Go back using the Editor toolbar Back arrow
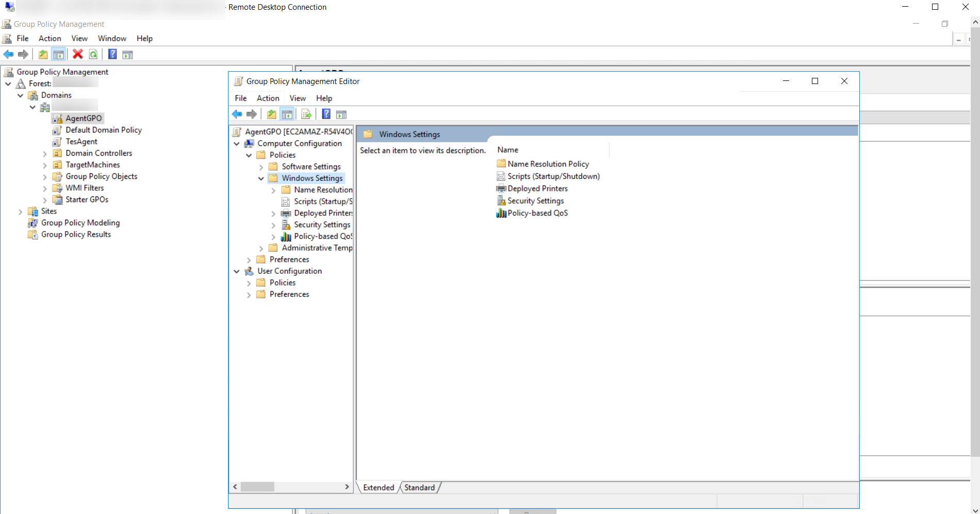The width and height of the screenshot is (980, 514). click(x=237, y=114)
